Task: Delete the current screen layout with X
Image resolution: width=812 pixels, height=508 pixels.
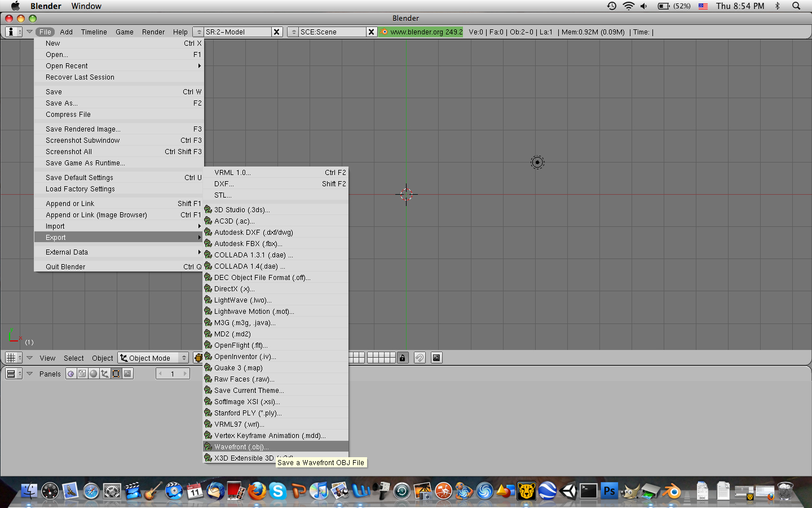Action: pos(277,32)
